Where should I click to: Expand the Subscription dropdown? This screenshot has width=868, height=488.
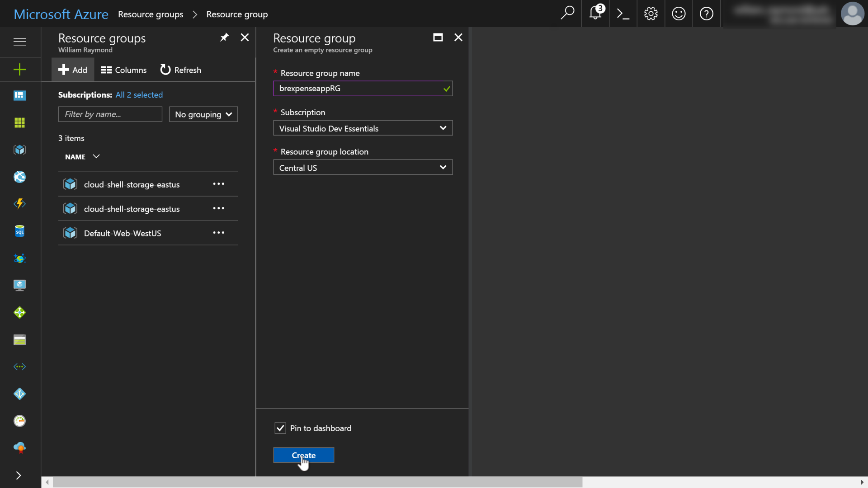point(363,128)
